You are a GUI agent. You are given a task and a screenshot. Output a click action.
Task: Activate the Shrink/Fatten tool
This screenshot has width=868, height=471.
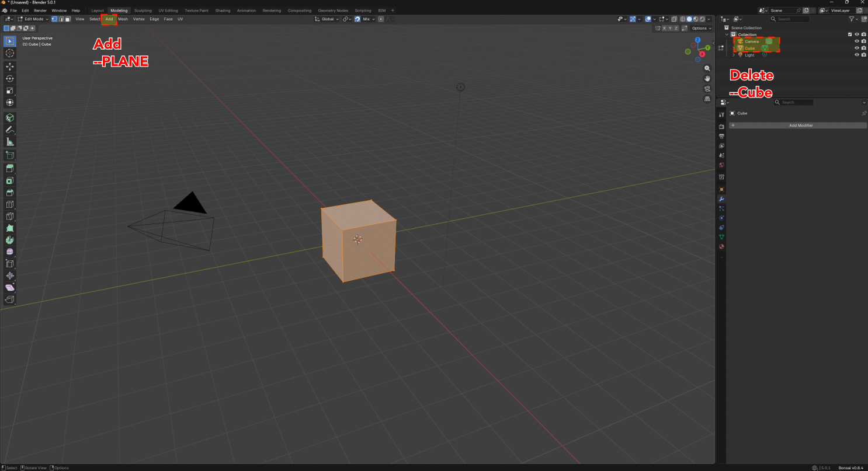click(x=10, y=276)
